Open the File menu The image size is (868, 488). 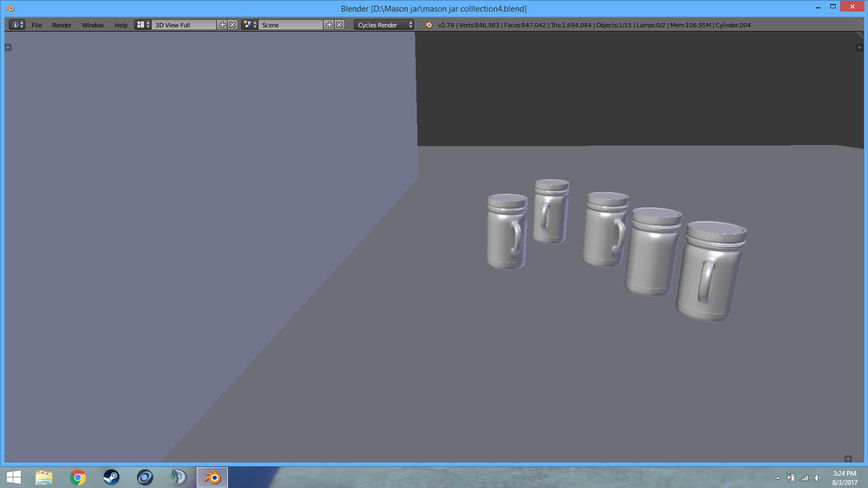(37, 25)
